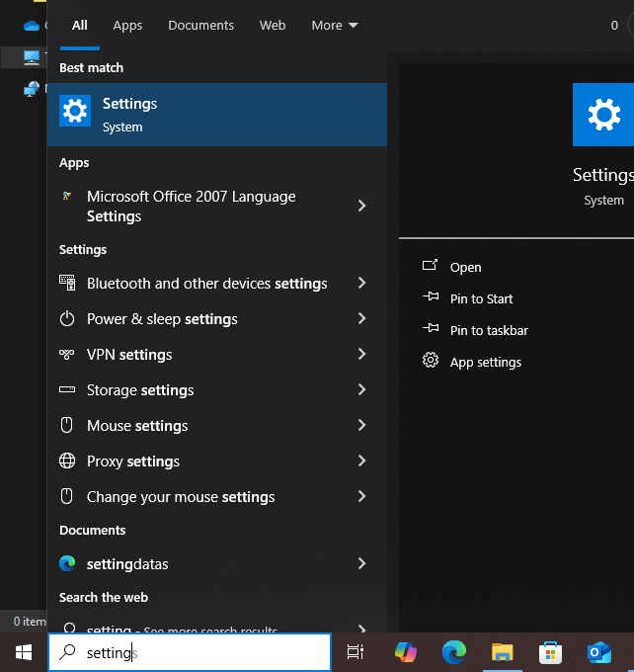Open the Windows Start button

(x=24, y=652)
